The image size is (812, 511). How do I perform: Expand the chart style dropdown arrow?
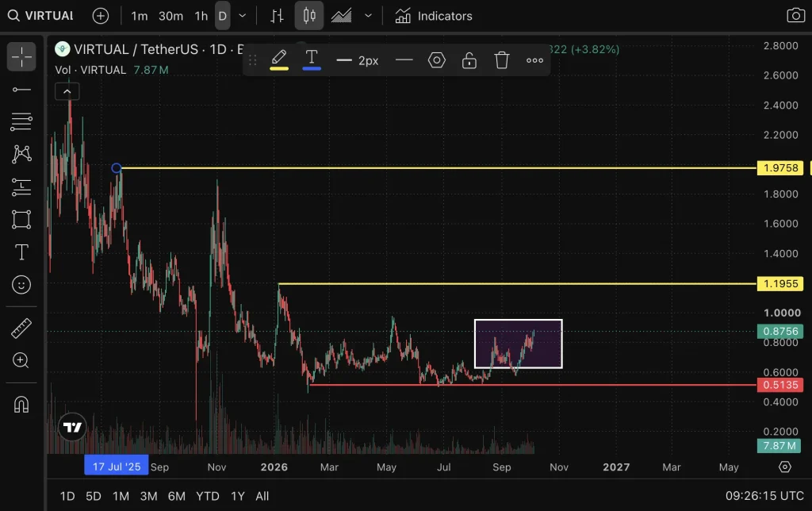click(x=368, y=16)
